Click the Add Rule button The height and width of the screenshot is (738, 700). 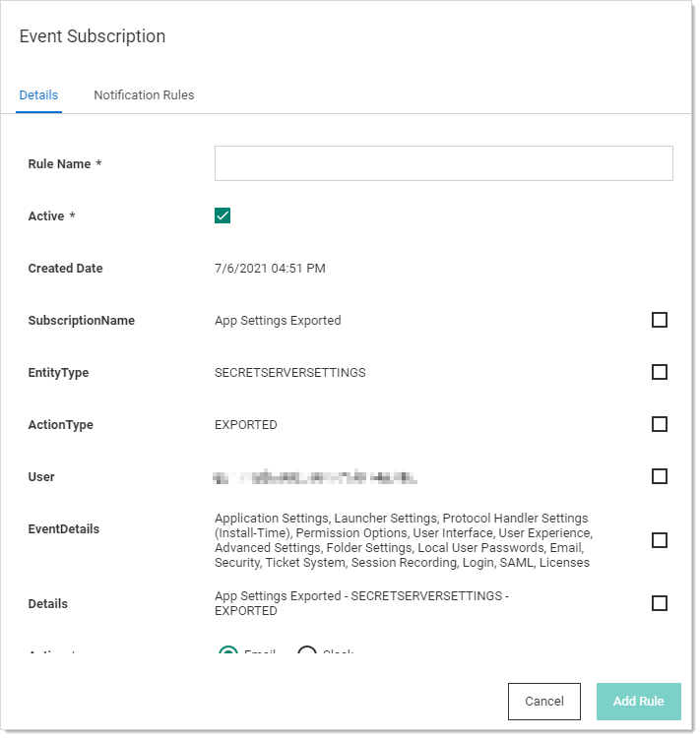(638, 702)
